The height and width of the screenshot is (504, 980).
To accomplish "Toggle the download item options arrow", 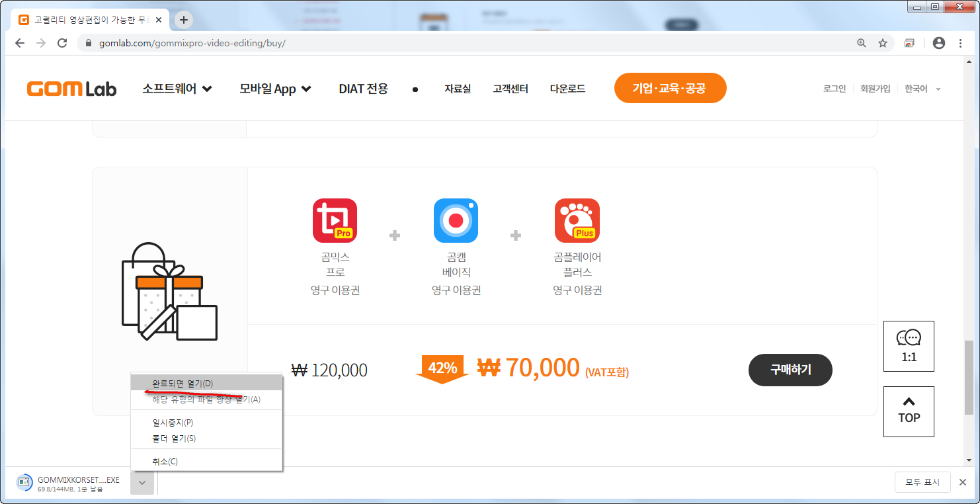I will (x=142, y=483).
